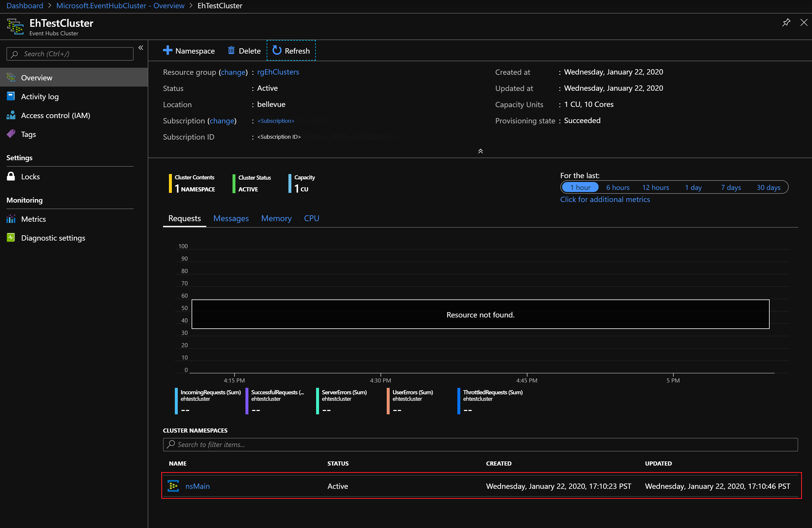Open Metrics under Monitoring
The height and width of the screenshot is (528, 812).
pos(33,219)
